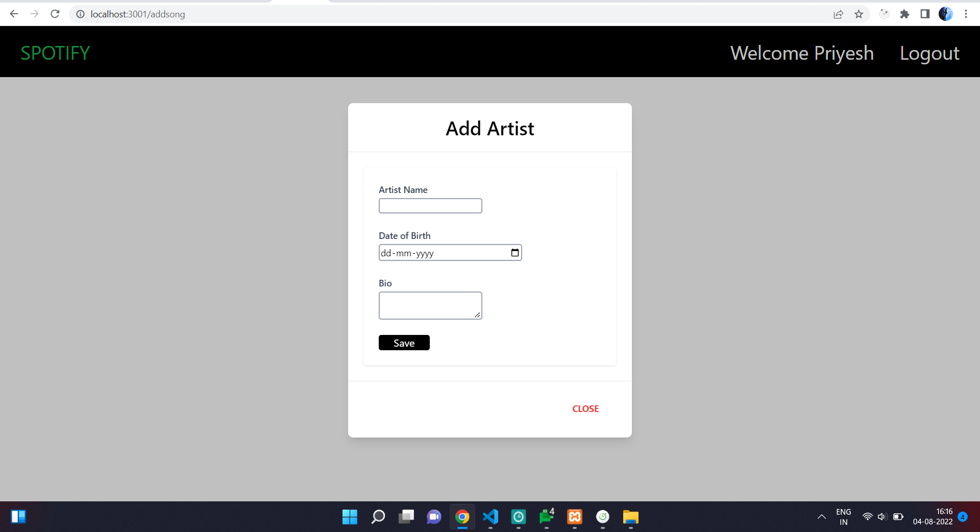Expand hidden system tray icons

pyautogui.click(x=821, y=517)
